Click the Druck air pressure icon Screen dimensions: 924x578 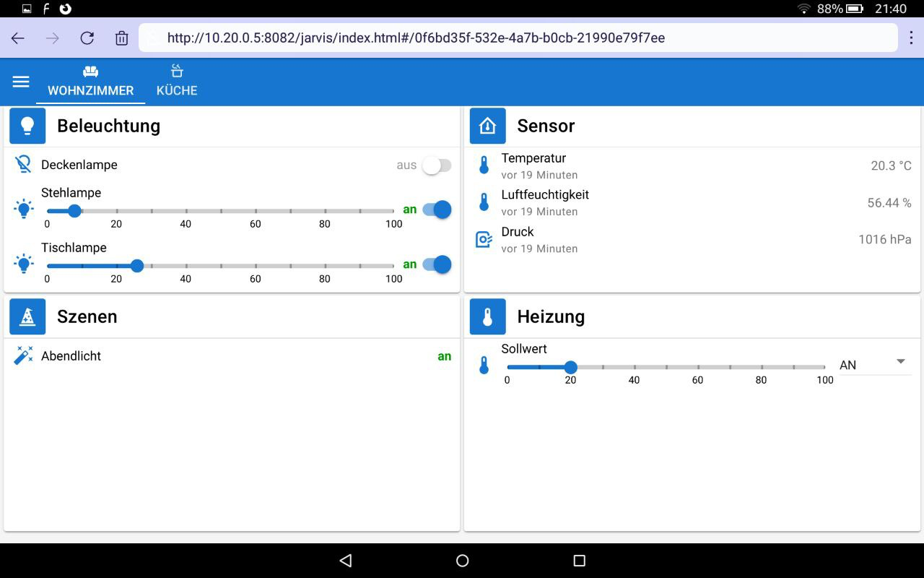coord(484,239)
